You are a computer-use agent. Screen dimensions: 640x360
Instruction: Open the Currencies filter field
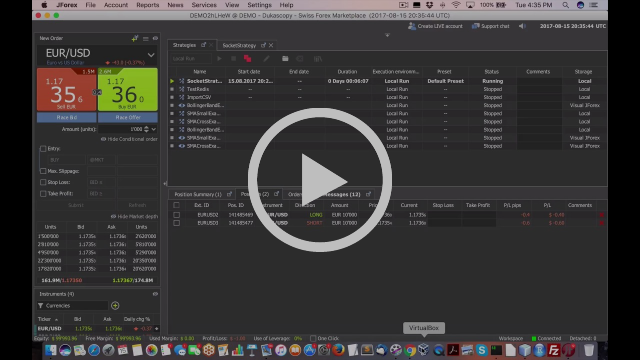coord(72,306)
